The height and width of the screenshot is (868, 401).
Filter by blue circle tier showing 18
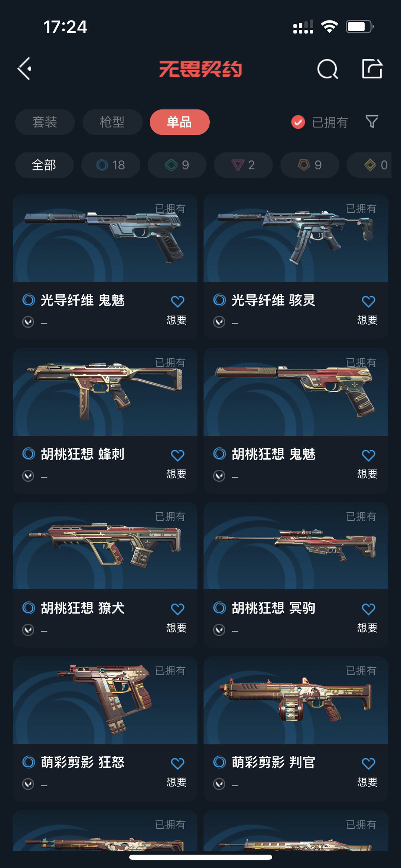tap(111, 165)
